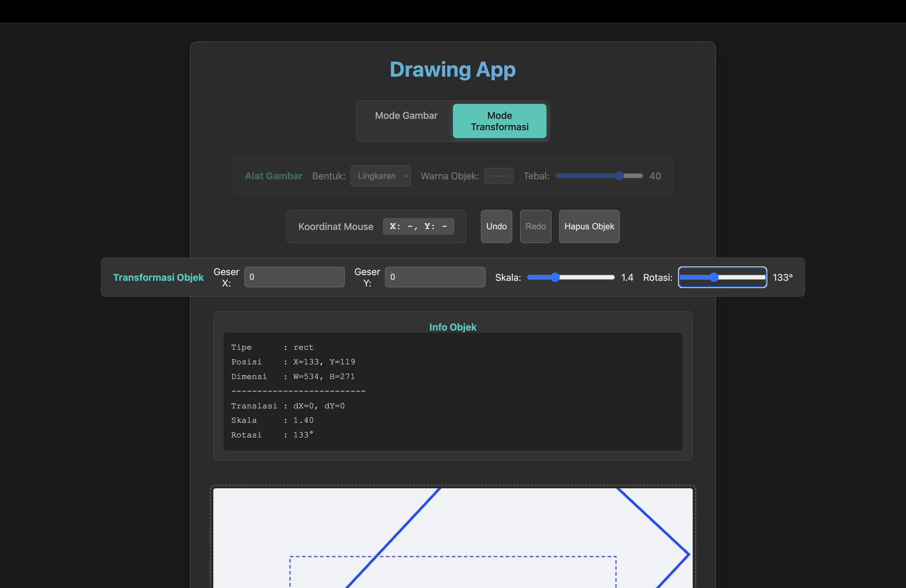The height and width of the screenshot is (588, 906).
Task: Click the rotation value 133° beside slider
Action: click(x=782, y=277)
